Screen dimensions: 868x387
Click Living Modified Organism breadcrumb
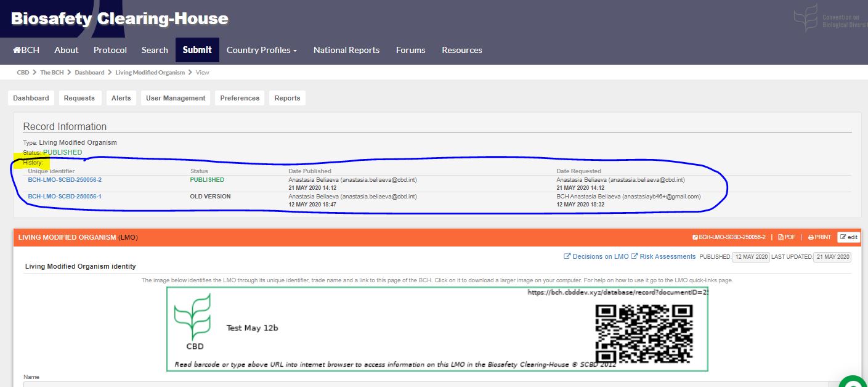[150, 73]
